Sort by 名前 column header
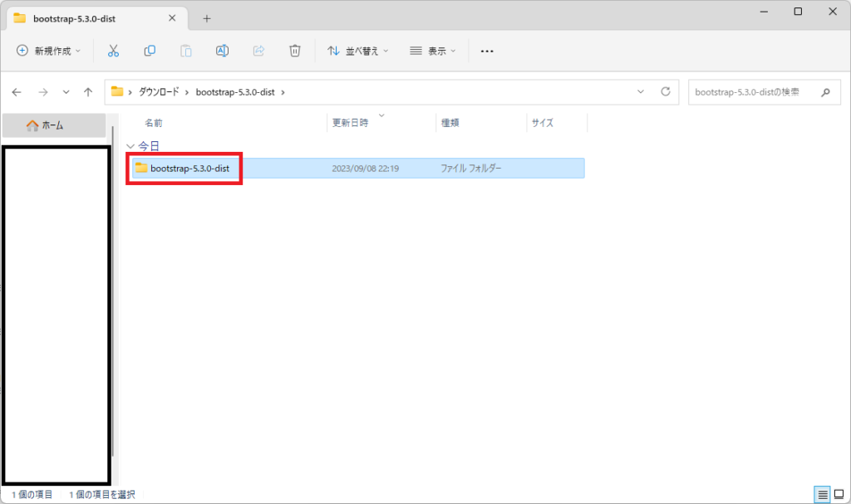Viewport: 851px width, 504px height. pos(154,123)
